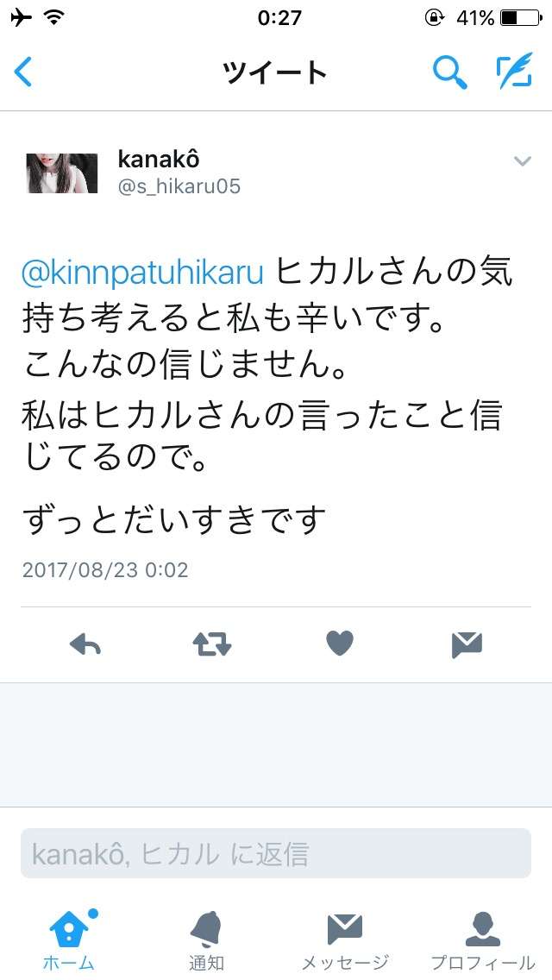Tap the back arrow in header
Viewport: 552px width, 980px height.
(x=22, y=72)
